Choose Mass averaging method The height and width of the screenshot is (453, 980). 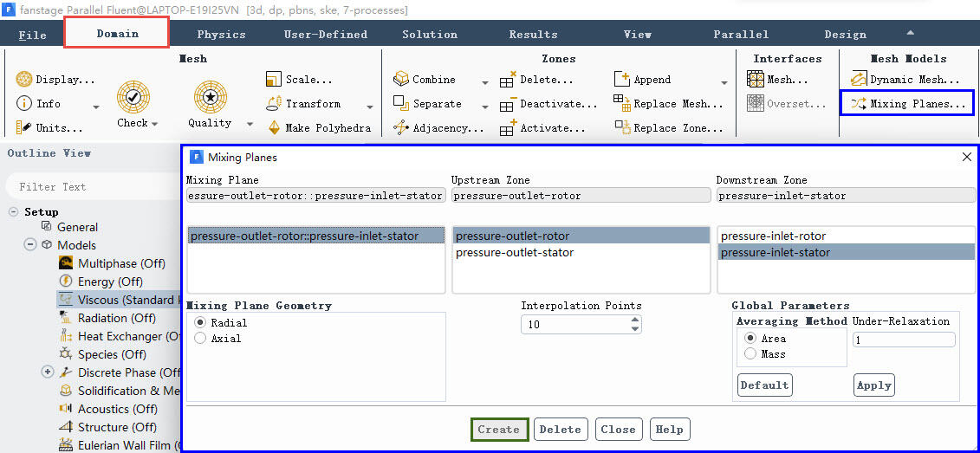pos(750,354)
